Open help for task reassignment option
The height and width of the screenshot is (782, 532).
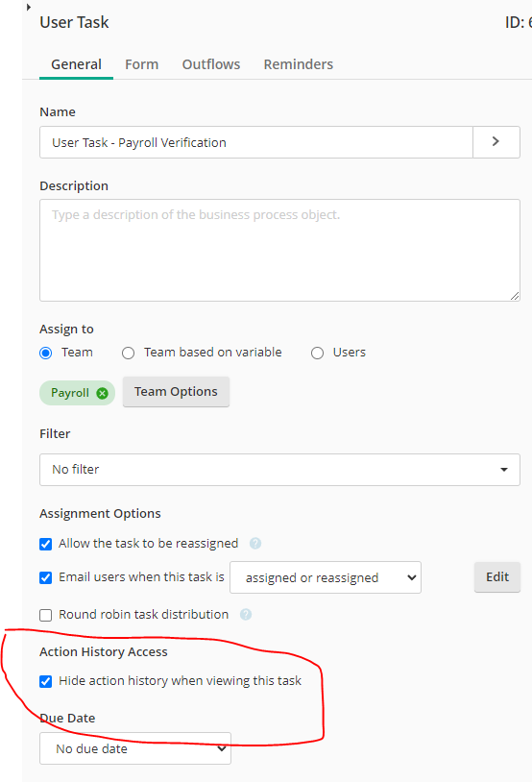click(255, 543)
